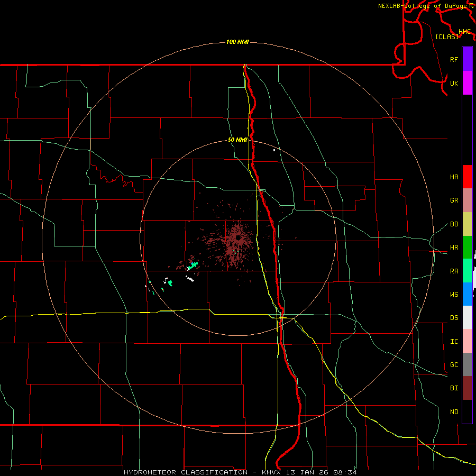This screenshot has height=476, width=476.
Task: Click the IC legend label
Action: 454,342
